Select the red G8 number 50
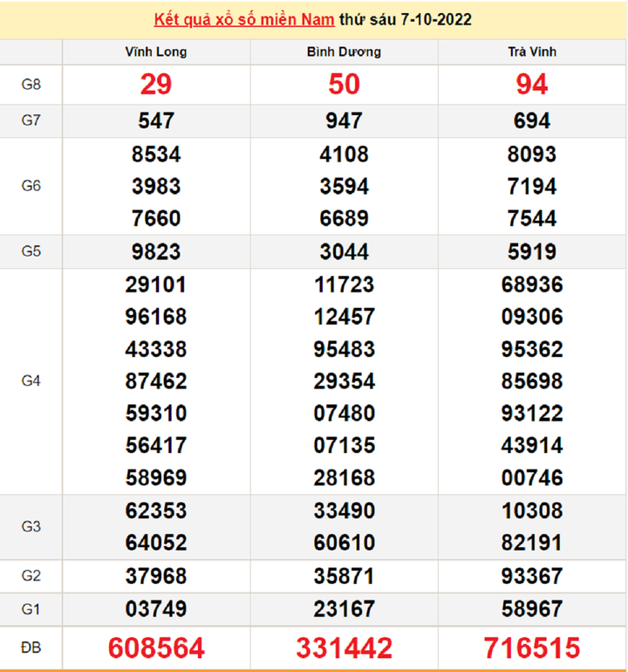This screenshot has height=672, width=628. coord(344,85)
